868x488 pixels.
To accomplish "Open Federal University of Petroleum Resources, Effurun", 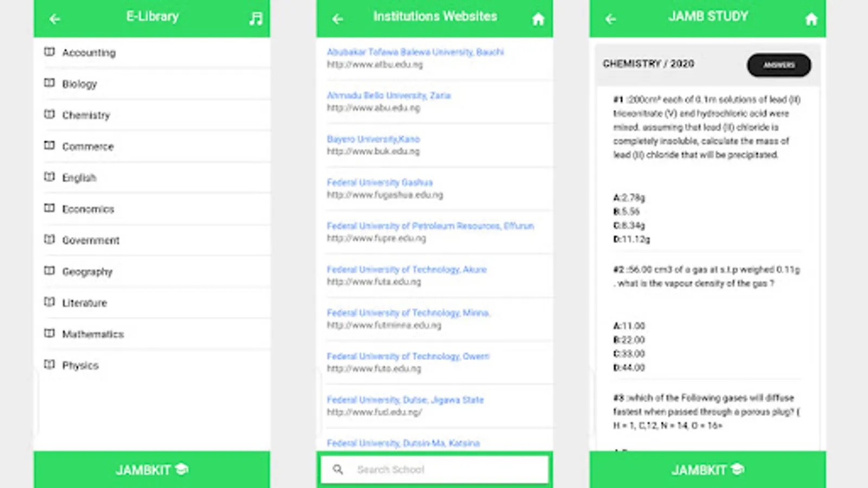I will click(x=430, y=226).
